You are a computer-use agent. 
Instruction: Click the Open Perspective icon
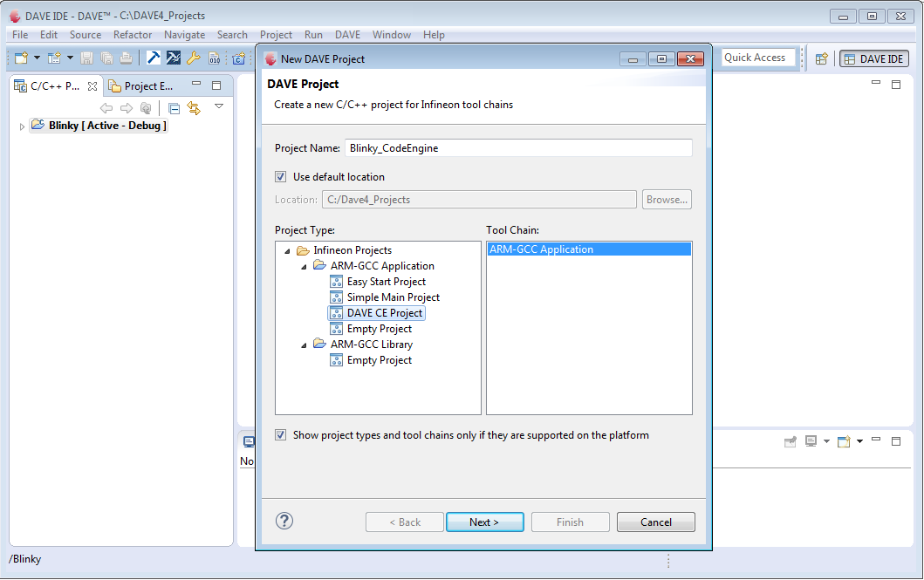click(x=821, y=59)
